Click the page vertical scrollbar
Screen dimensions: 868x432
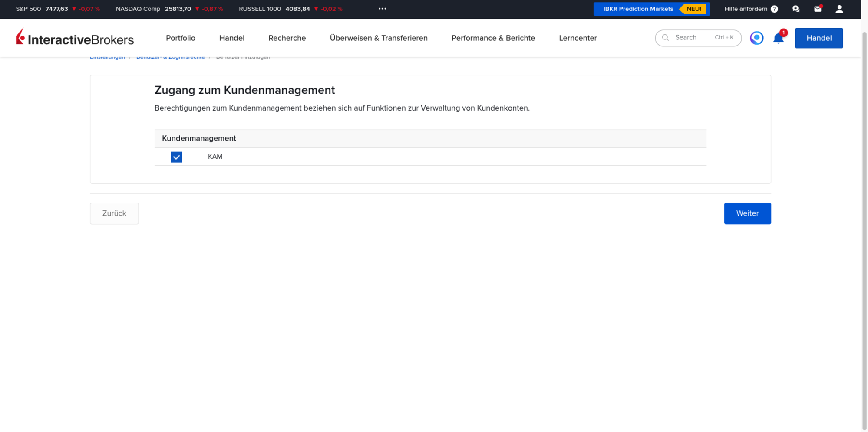point(864,230)
